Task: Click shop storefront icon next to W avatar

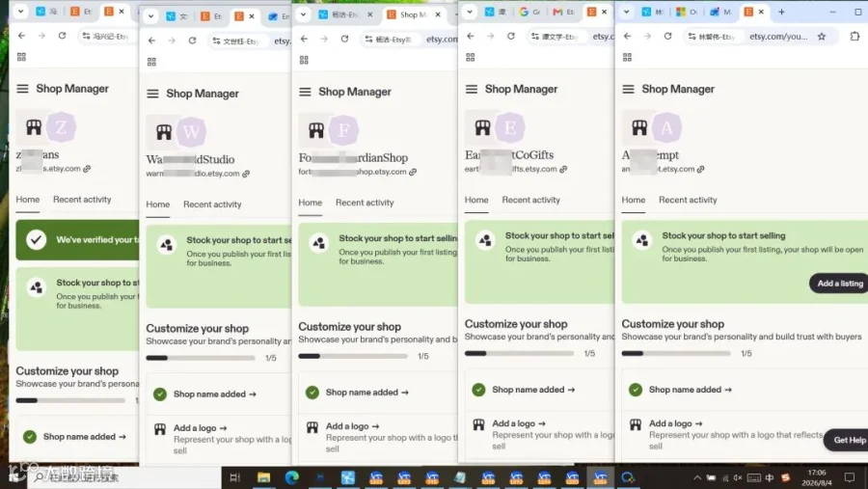Action: [164, 132]
